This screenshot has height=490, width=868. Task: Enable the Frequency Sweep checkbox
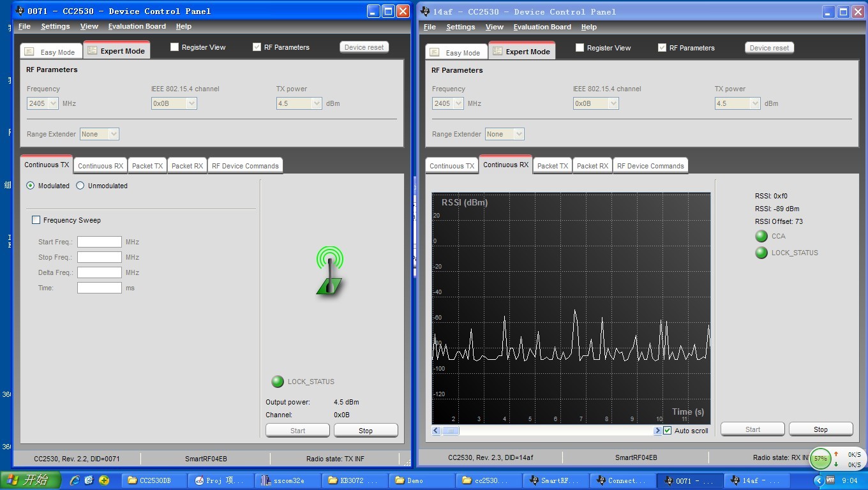[x=36, y=220]
